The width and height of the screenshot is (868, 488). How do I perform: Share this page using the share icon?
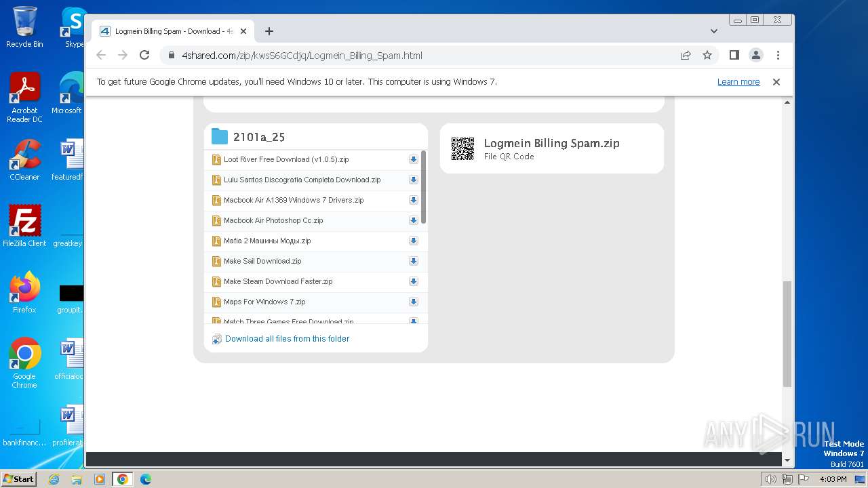click(x=686, y=55)
